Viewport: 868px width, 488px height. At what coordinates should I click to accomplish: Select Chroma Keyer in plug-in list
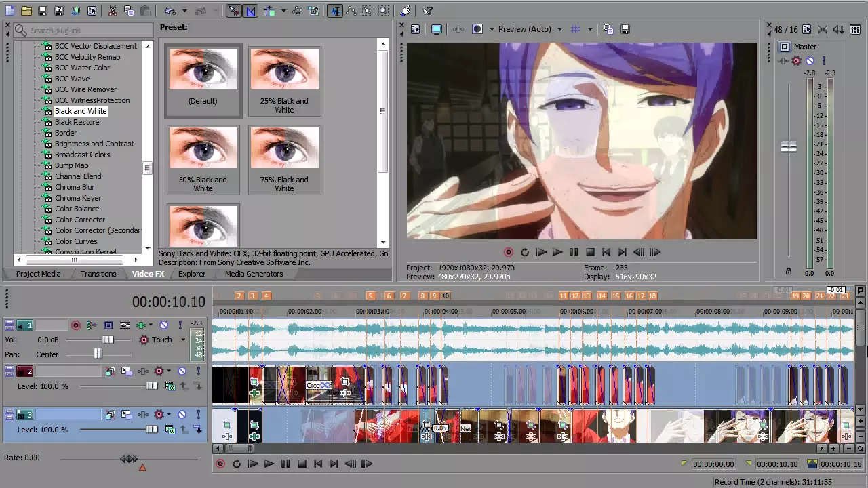click(78, 198)
